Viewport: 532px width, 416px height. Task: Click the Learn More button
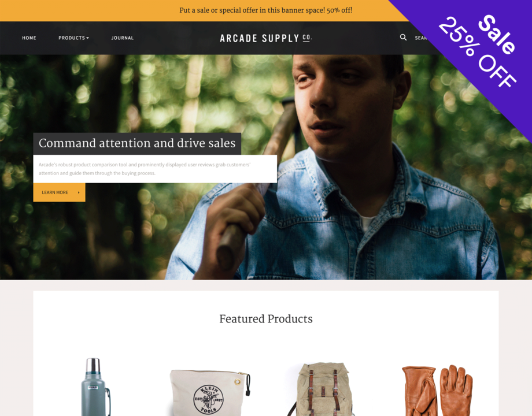coord(60,192)
